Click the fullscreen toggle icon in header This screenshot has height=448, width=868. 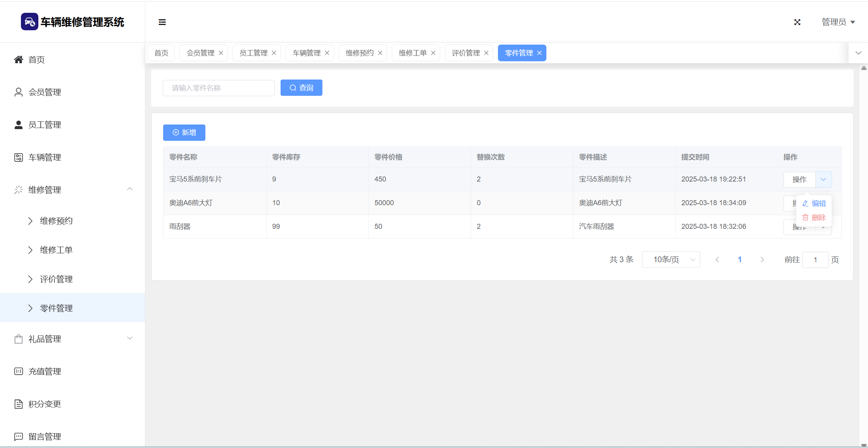797,22
